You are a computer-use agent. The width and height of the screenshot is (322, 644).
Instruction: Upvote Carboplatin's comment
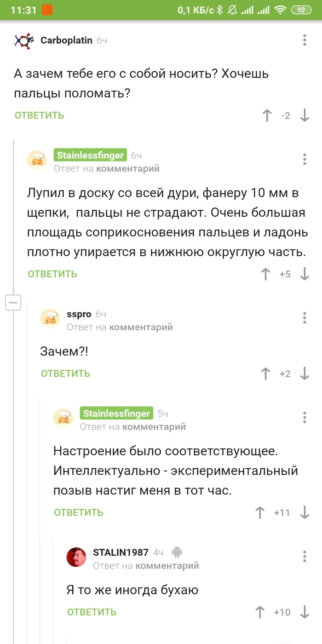point(267,115)
